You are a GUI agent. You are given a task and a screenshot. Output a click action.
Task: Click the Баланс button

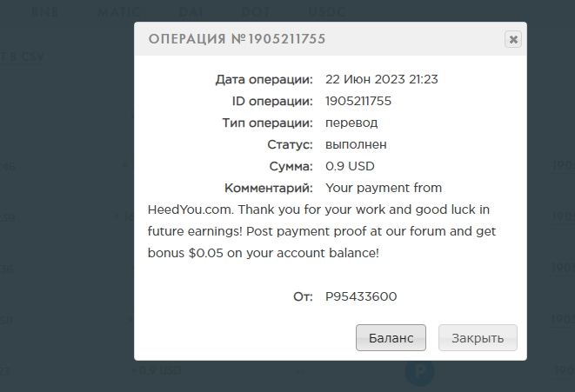tap(391, 337)
